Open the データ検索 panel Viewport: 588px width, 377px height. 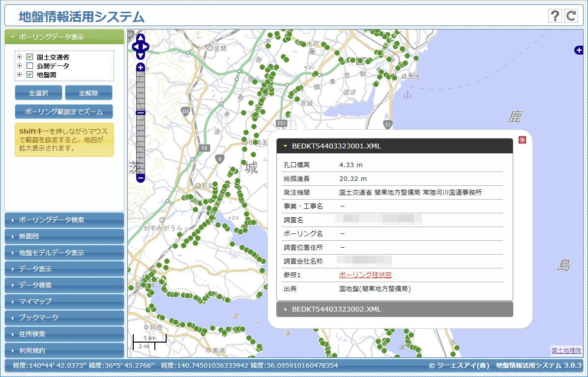[64, 285]
